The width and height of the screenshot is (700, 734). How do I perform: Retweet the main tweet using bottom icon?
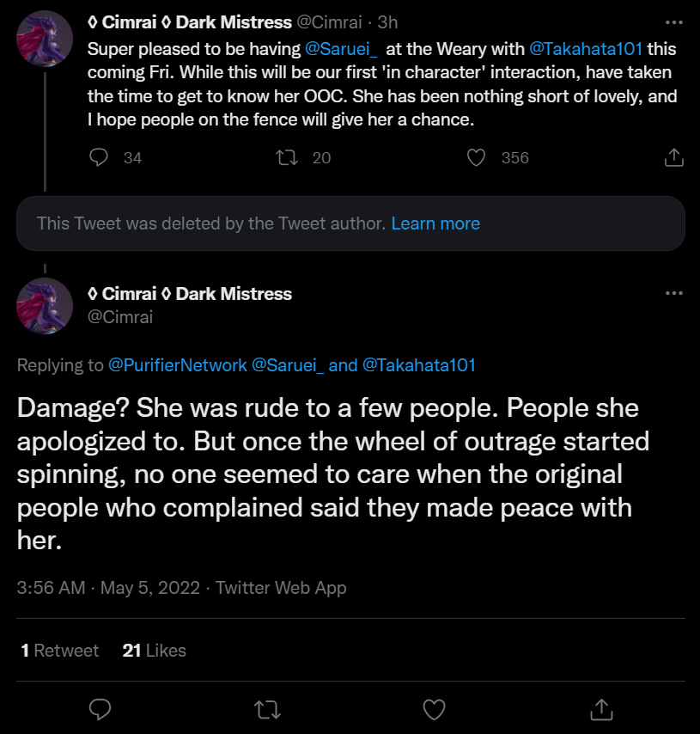click(268, 709)
